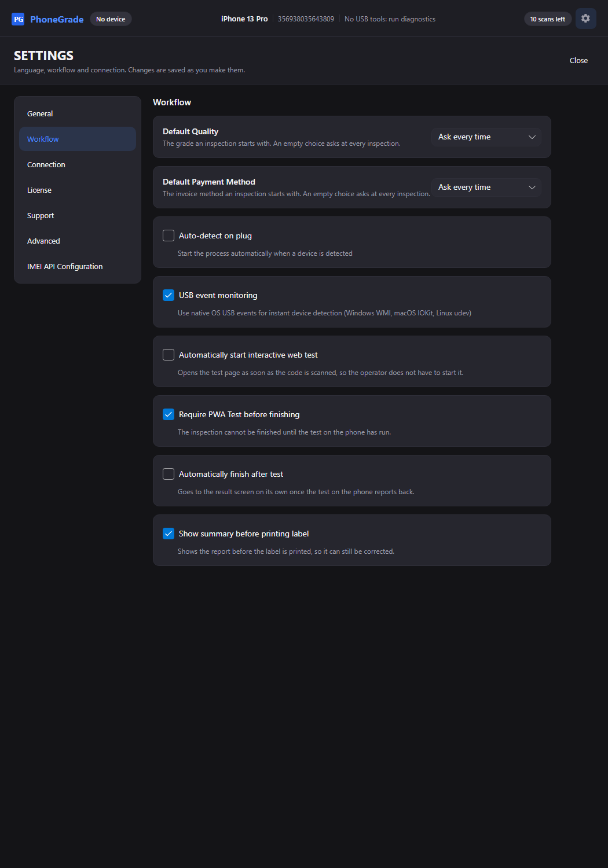Click the iPhone 13 Pro device name
608x868 pixels.
(x=244, y=19)
